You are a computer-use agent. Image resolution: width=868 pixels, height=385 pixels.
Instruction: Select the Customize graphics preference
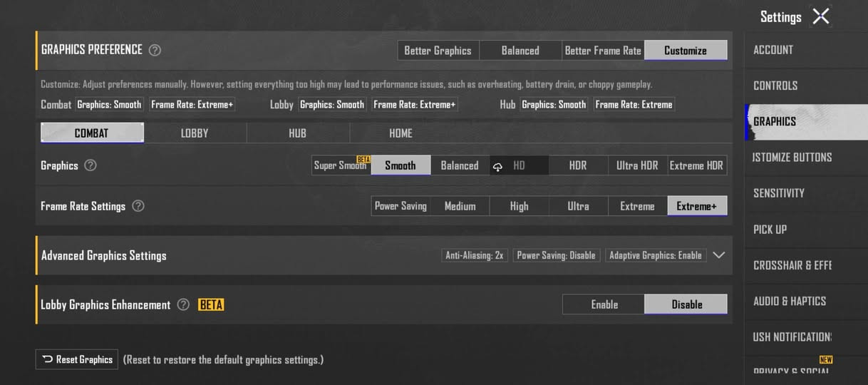686,50
